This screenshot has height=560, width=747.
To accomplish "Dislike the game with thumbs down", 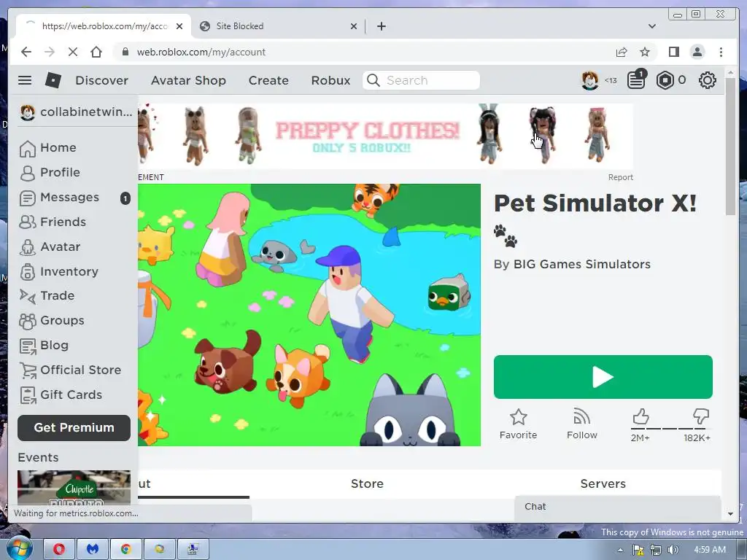I will (701, 416).
